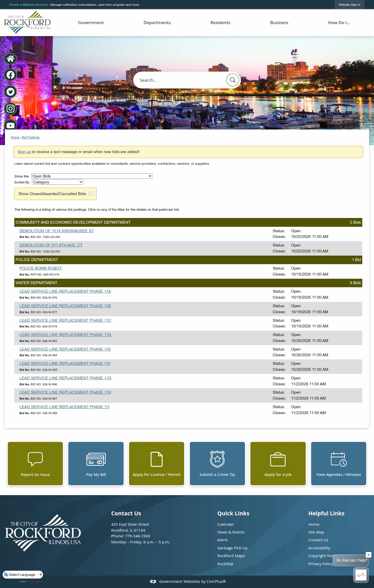Open the Residents menu
This screenshot has height=588, width=374.
(220, 23)
